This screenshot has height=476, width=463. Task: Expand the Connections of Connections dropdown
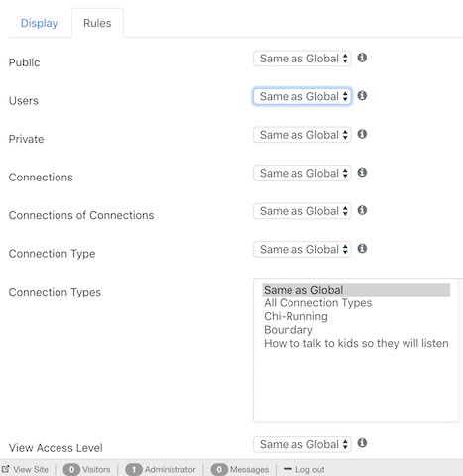[x=302, y=211]
